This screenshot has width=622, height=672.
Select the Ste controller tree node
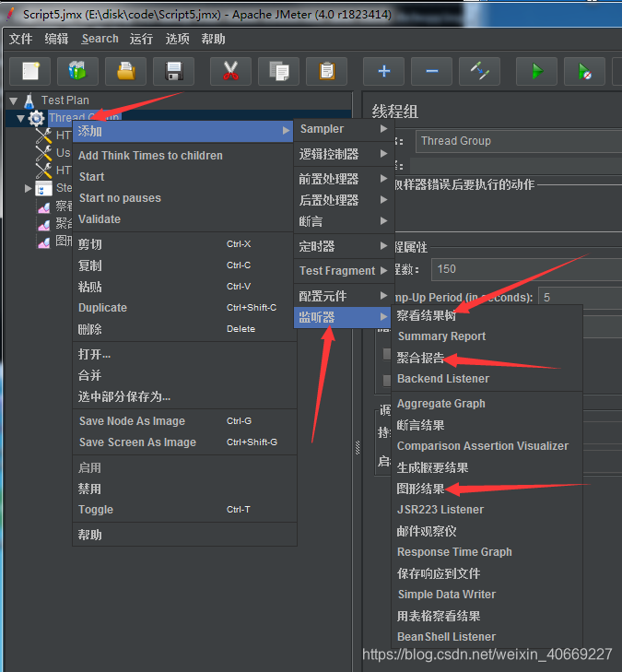[54, 188]
